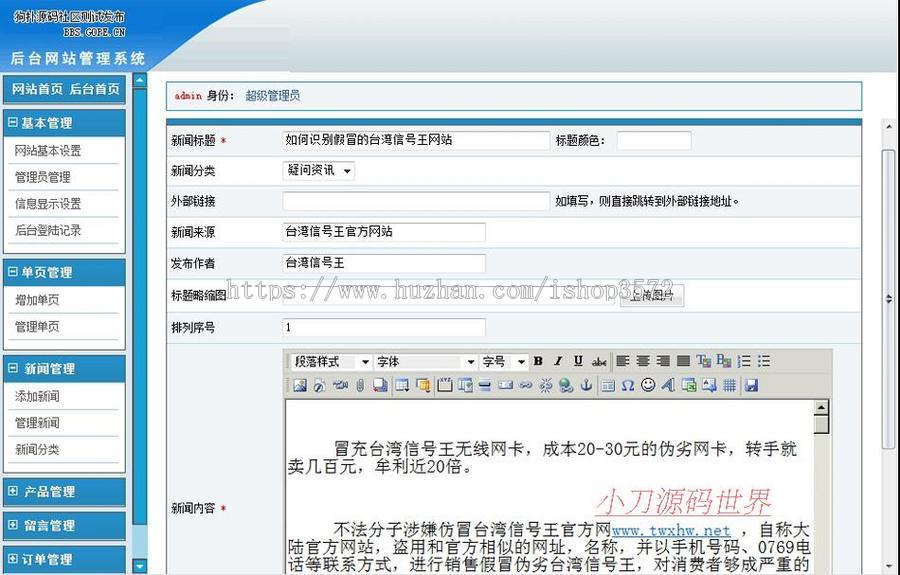Click sidebar scroll-up arrow button
The image size is (900, 575).
click(139, 80)
